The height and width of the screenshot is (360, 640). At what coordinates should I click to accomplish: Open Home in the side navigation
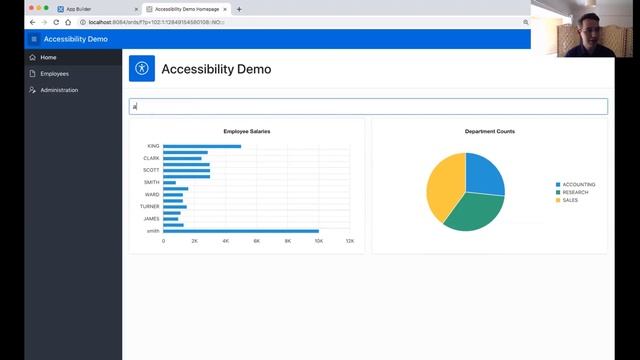73,58
